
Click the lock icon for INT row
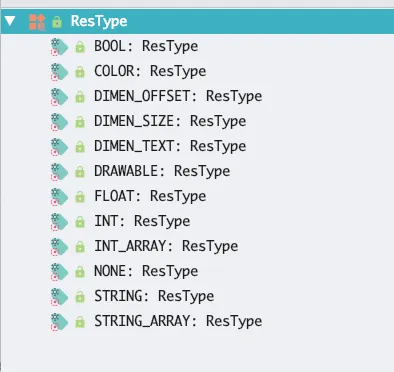(x=80, y=222)
